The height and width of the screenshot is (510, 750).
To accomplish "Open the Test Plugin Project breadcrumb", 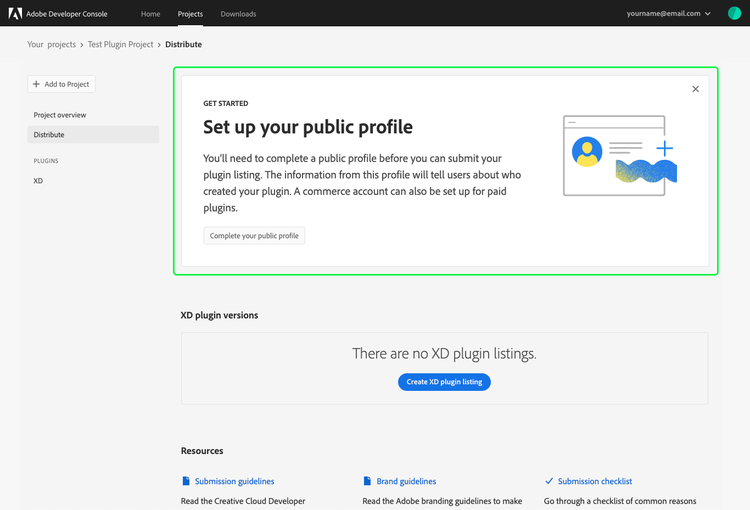I will click(121, 44).
